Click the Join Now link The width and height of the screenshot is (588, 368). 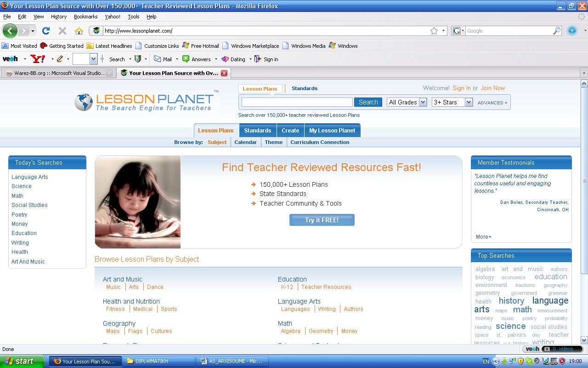pos(493,88)
